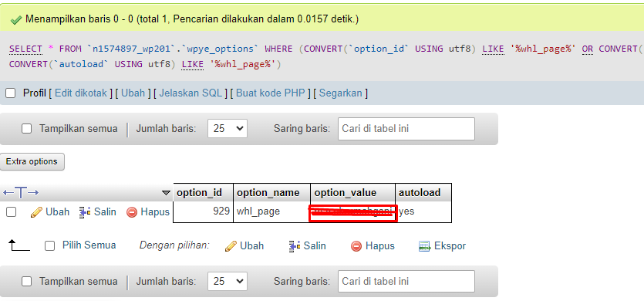The image size is (644, 301).
Task: Click the row's Ubah link text
Action: point(58,212)
